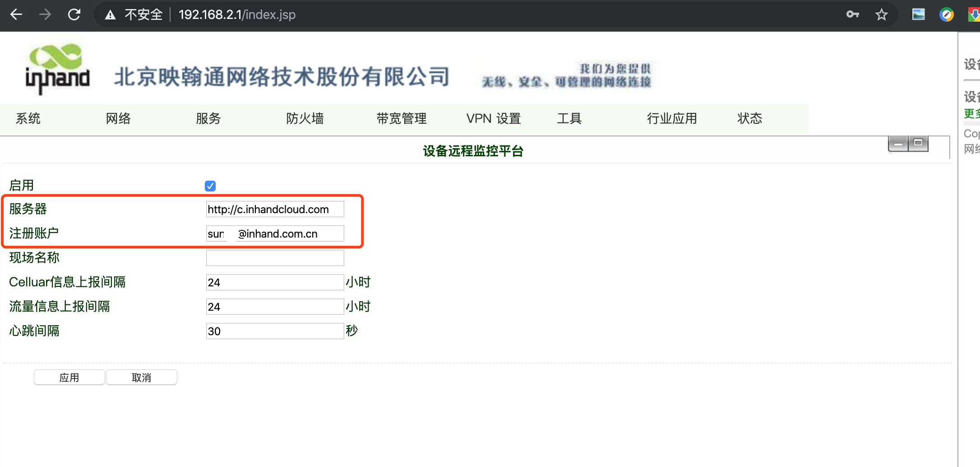Click the insecure site warning icon
980x467 pixels.
point(111,15)
